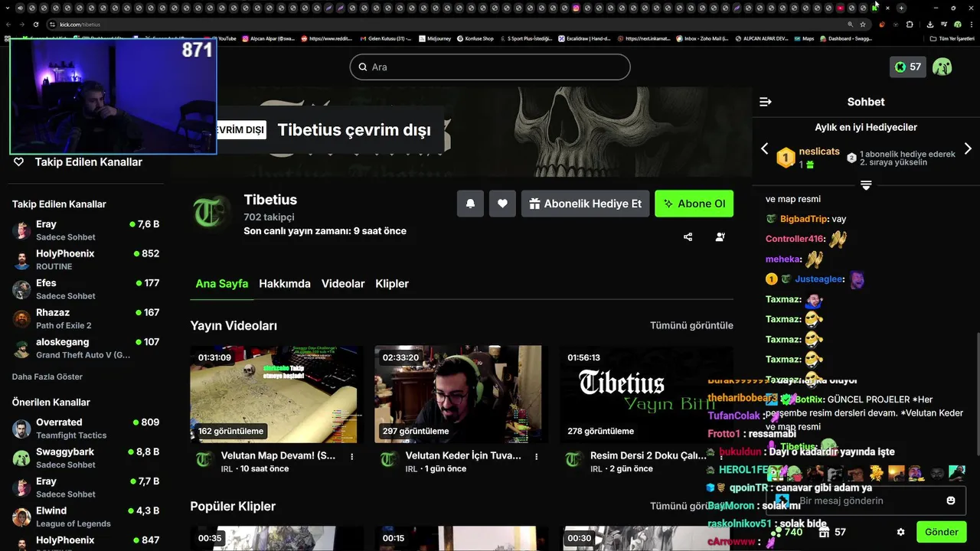
Task: Open the Resim Dersi 2 video thumbnail
Action: [x=646, y=394]
